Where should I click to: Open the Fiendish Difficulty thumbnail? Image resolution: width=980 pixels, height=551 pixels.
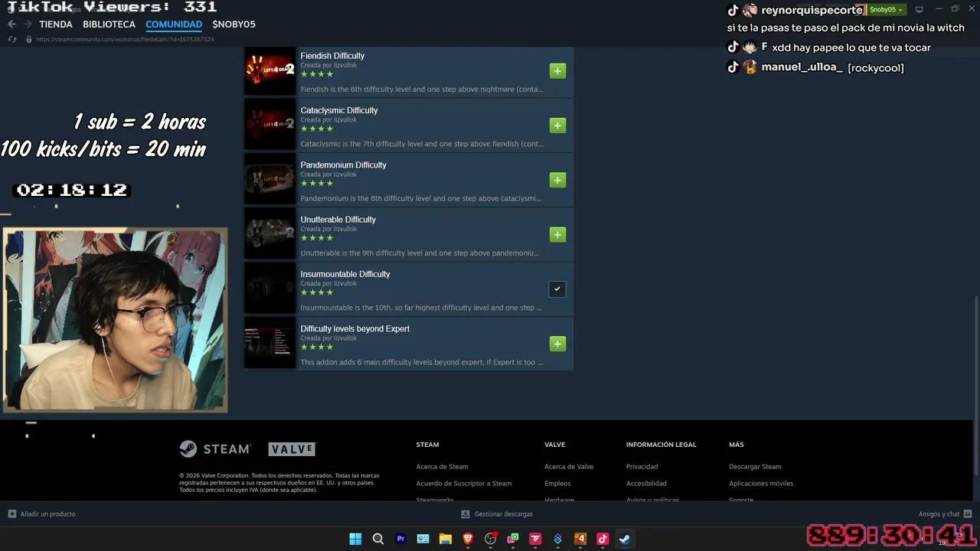pyautogui.click(x=269, y=71)
